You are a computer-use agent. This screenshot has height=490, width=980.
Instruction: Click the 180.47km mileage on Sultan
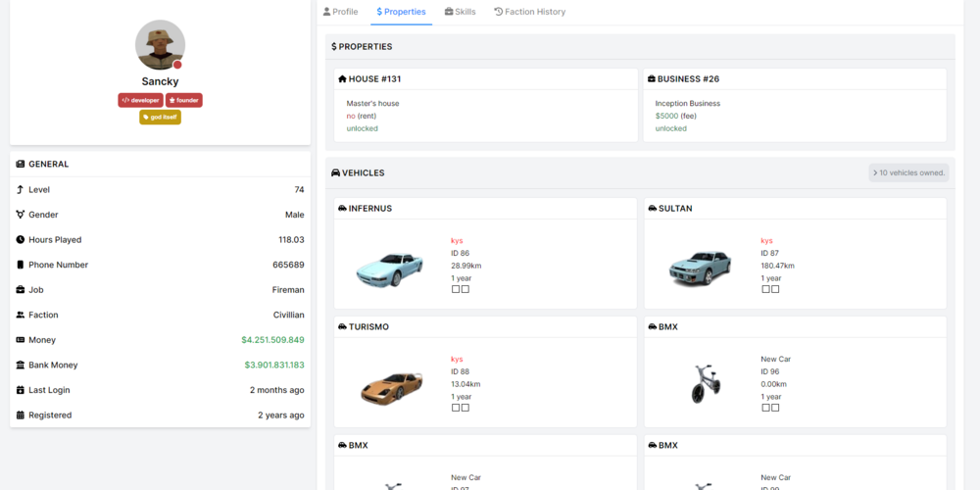pyautogui.click(x=777, y=266)
